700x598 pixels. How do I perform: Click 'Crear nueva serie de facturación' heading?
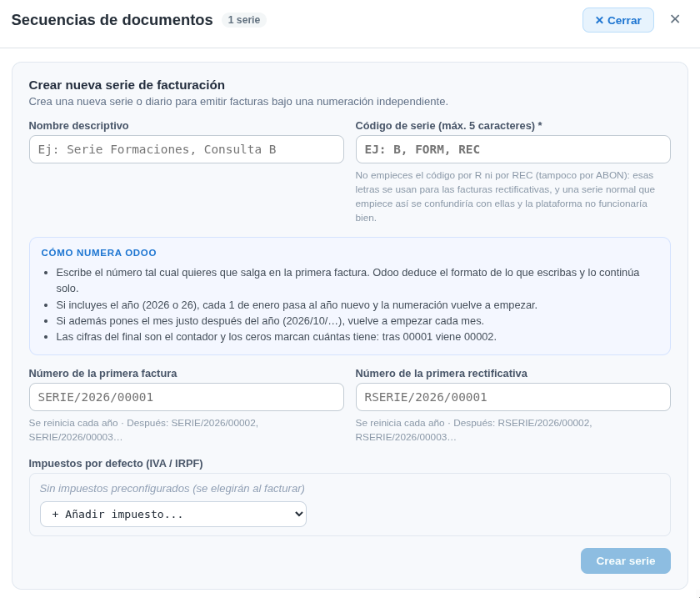coord(127,85)
